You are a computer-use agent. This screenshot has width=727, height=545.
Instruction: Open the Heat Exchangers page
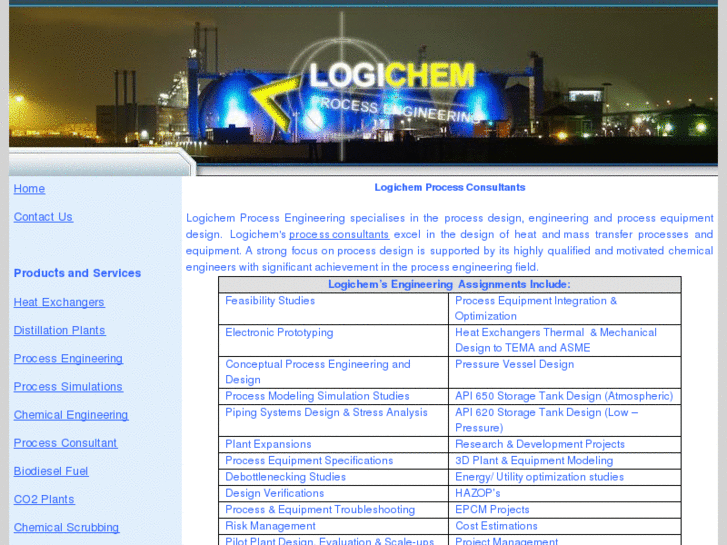coord(59,302)
